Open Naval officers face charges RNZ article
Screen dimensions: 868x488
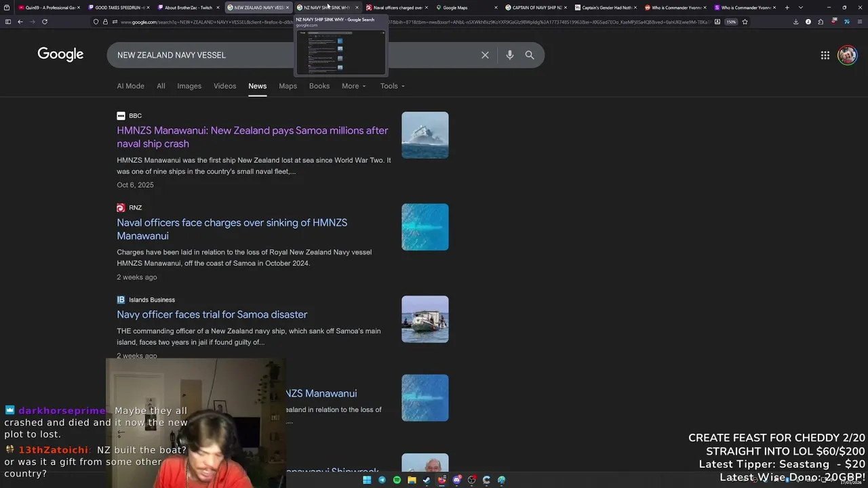click(232, 229)
